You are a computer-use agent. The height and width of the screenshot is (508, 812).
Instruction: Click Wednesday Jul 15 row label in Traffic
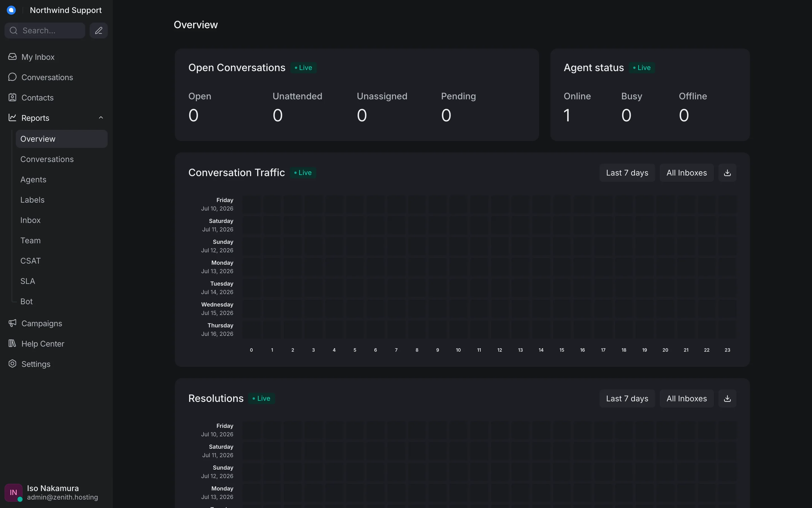(217, 309)
